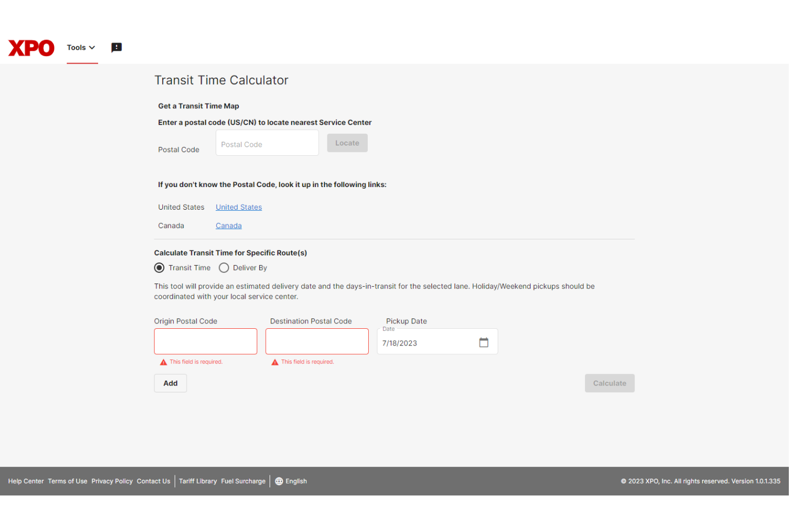Select the Deliver By radio button
The height and width of the screenshot is (532, 798).
coord(224,267)
